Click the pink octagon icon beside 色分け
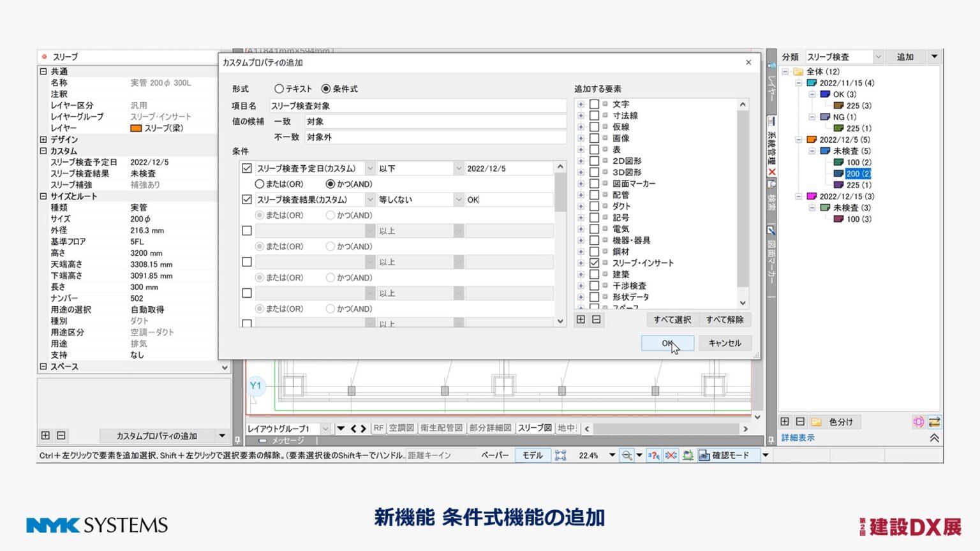 pyautogui.click(x=918, y=422)
